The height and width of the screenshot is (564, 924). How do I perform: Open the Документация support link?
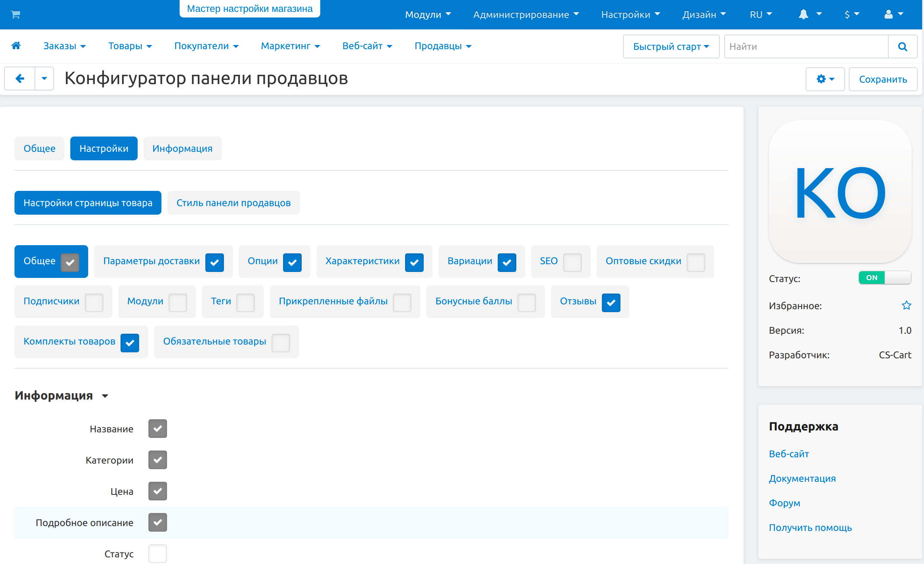pyautogui.click(x=802, y=478)
